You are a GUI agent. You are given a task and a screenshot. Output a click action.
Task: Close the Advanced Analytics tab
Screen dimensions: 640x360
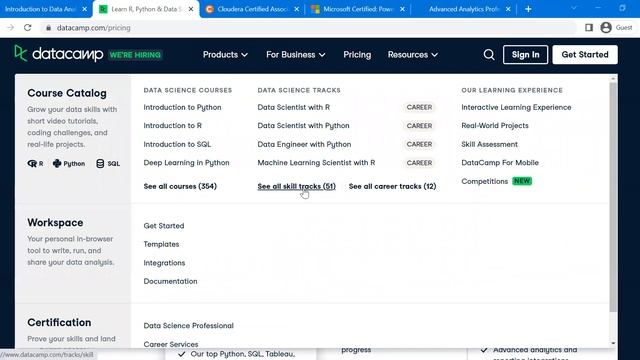coord(508,9)
